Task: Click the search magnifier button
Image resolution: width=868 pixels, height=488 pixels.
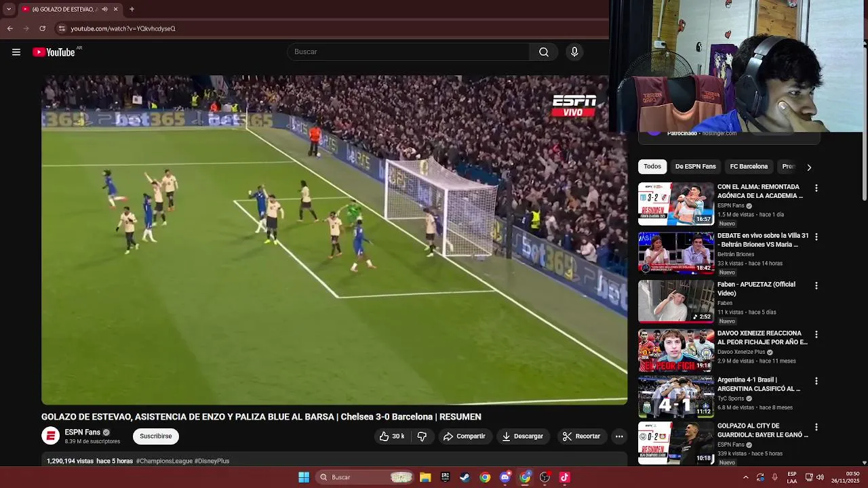Action: coord(544,52)
